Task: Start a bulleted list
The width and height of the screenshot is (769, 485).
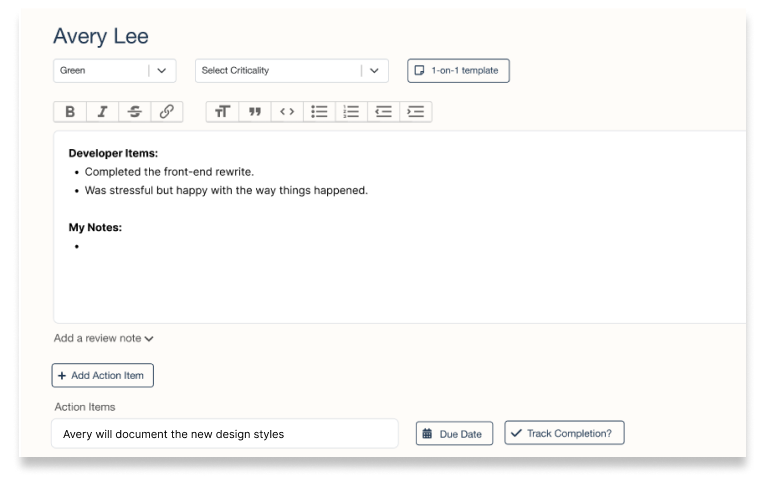Action: (x=319, y=112)
